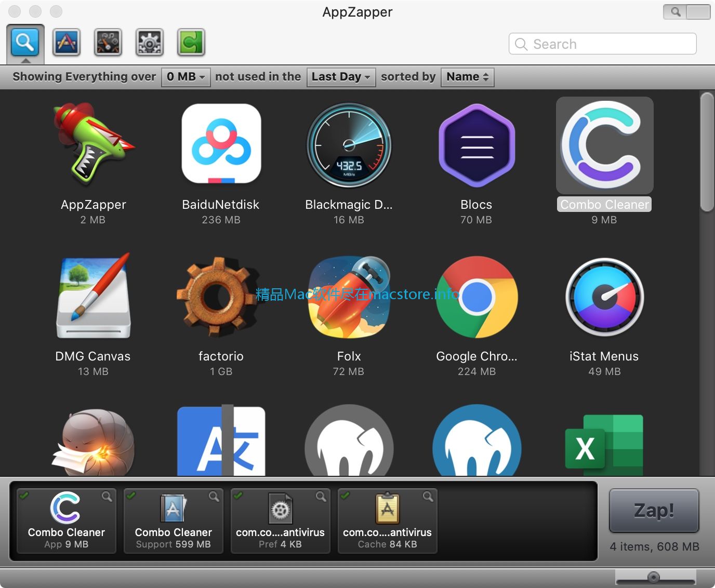Open the tools and widgets toolbar icon

click(108, 42)
